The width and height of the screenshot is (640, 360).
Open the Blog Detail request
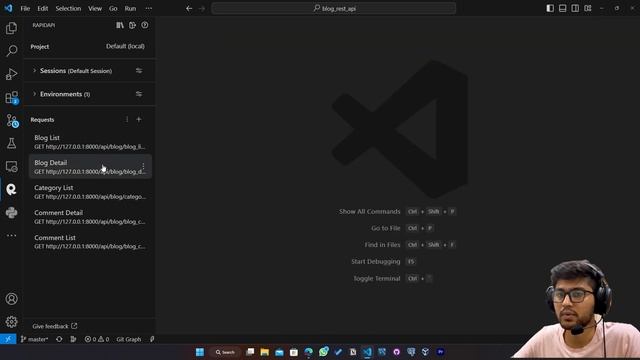90,167
